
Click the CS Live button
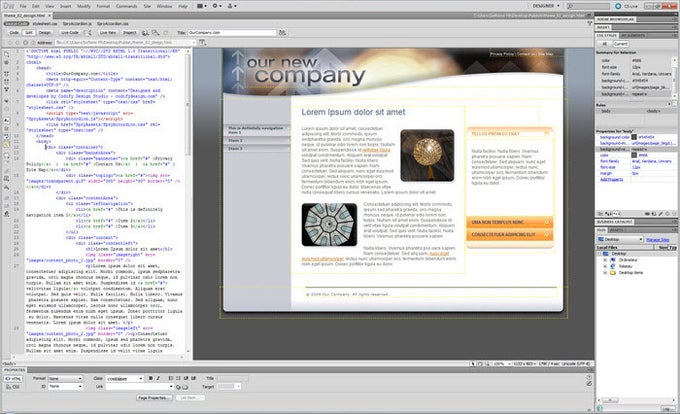[626, 6]
